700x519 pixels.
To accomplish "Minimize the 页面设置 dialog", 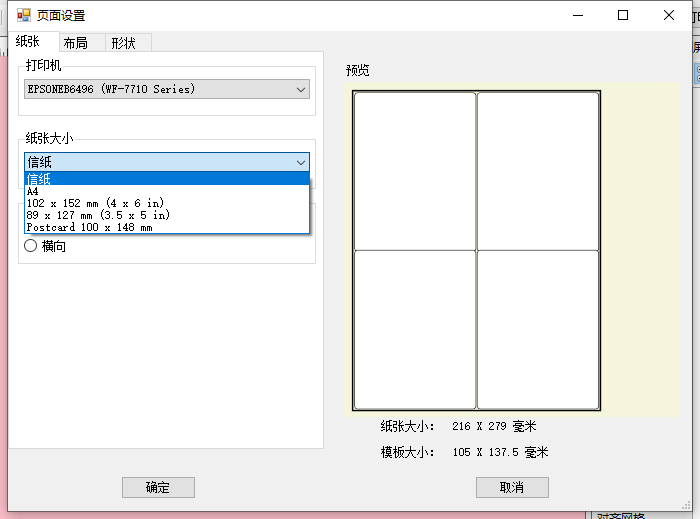I will pos(577,15).
